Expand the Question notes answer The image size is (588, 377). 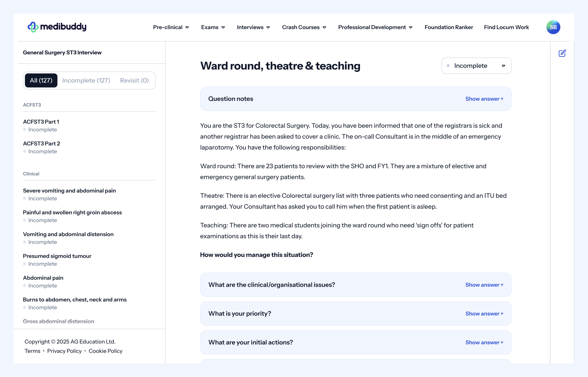tap(484, 99)
